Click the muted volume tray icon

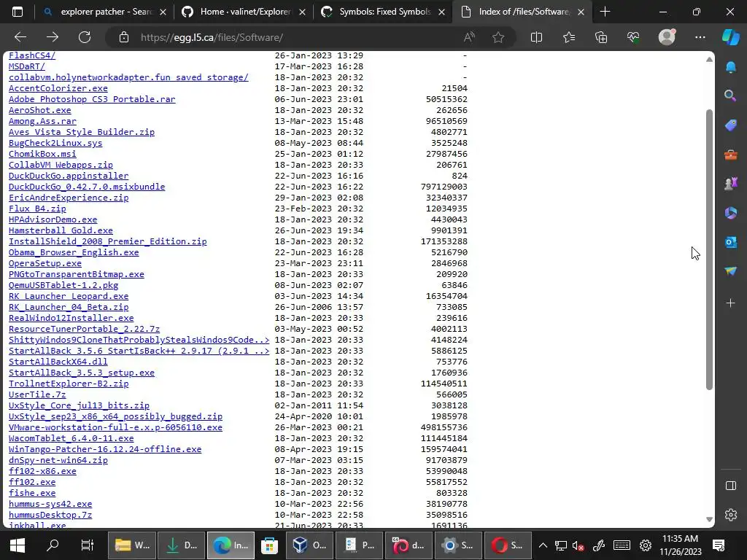coord(578,545)
